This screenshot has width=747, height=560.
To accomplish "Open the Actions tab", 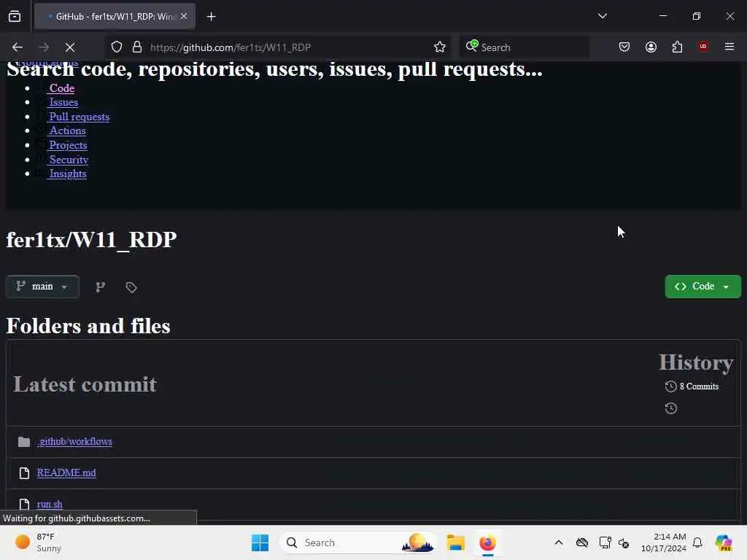I will [x=68, y=131].
